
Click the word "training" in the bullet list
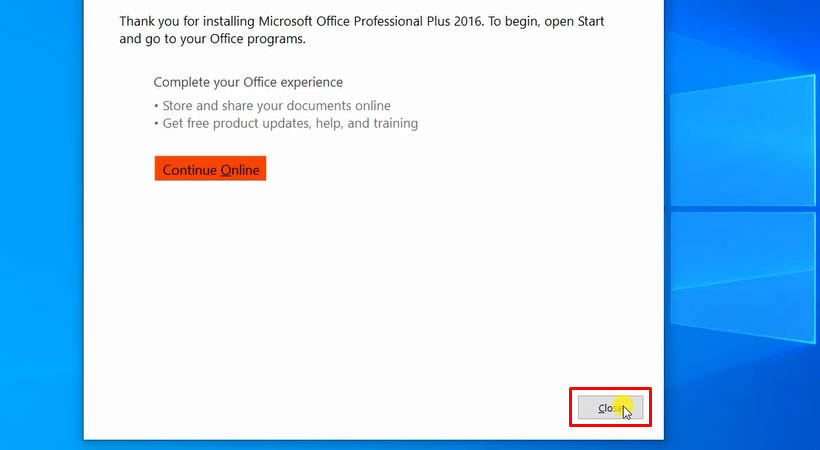coord(394,123)
